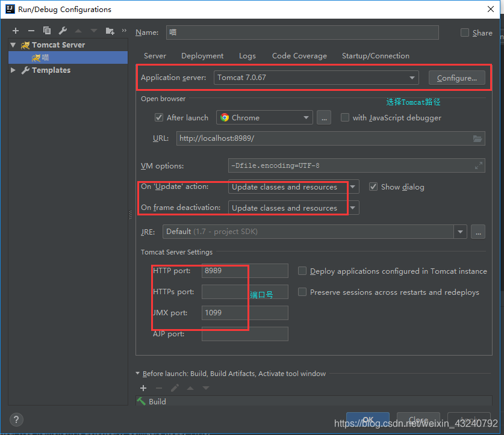Move configuration up in toolbar

[x=78, y=31]
